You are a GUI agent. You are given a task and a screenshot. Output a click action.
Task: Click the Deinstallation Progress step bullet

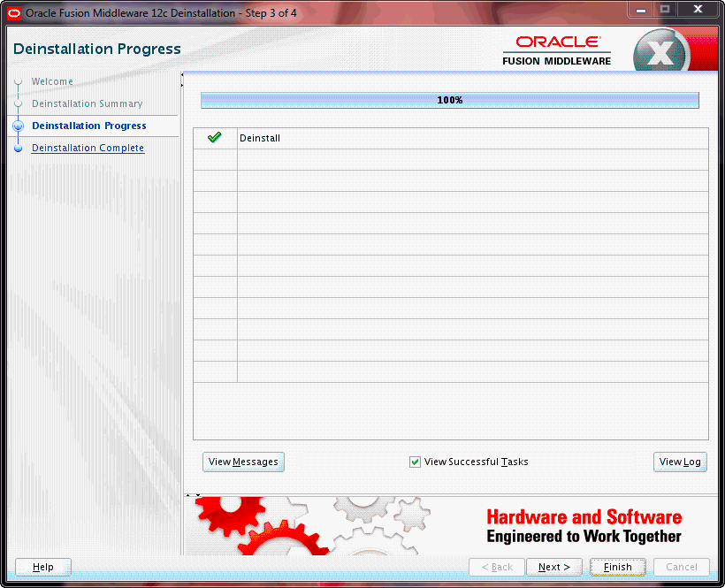[19, 126]
